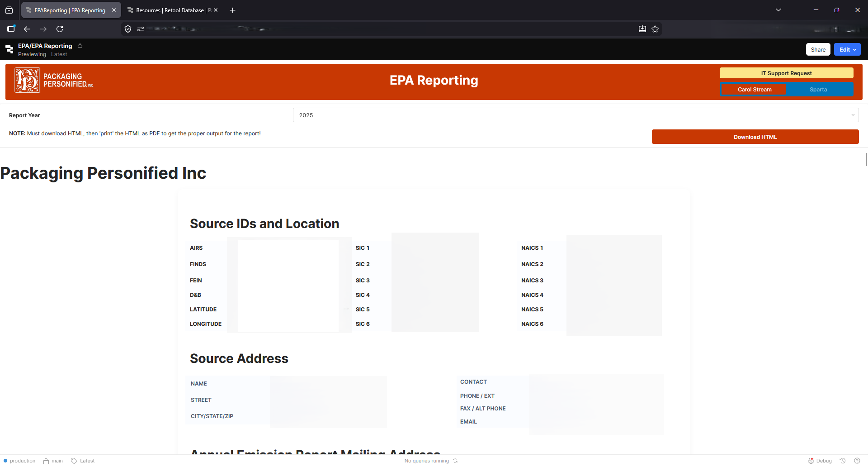Close the EPAReporting tab
868x467 pixels.
coord(114,10)
